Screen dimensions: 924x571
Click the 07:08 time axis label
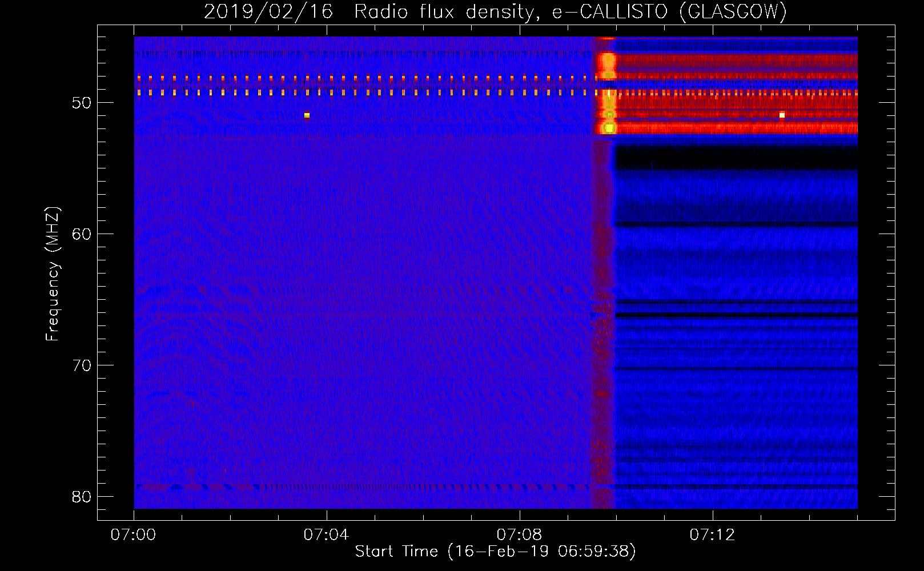coord(519,535)
